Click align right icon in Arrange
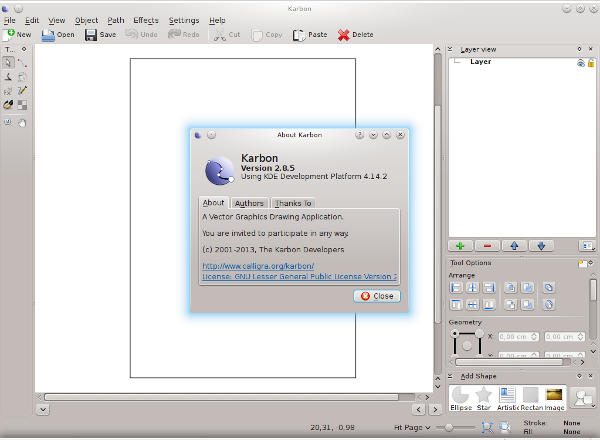Image resolution: width=600 pixels, height=440 pixels. coord(489,288)
